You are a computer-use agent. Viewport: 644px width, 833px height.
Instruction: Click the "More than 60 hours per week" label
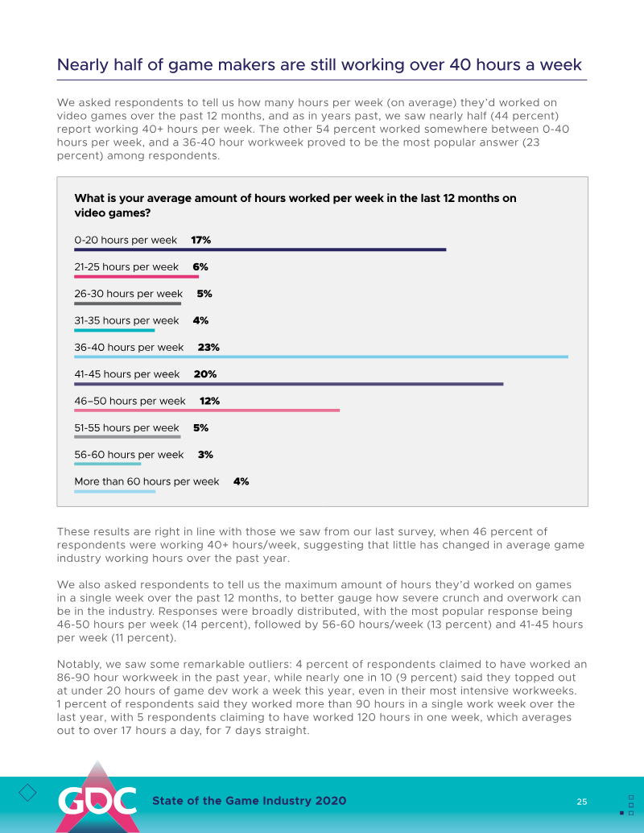147,481
